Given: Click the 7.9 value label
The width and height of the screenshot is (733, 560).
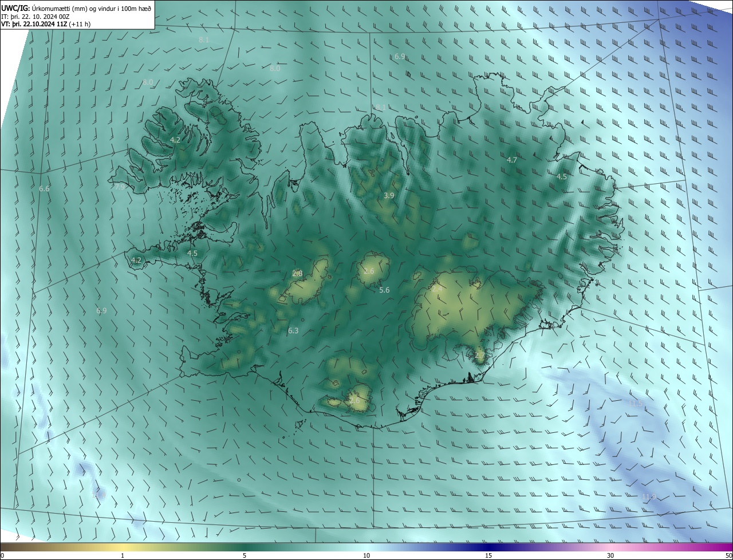Looking at the screenshot, I should [120, 187].
